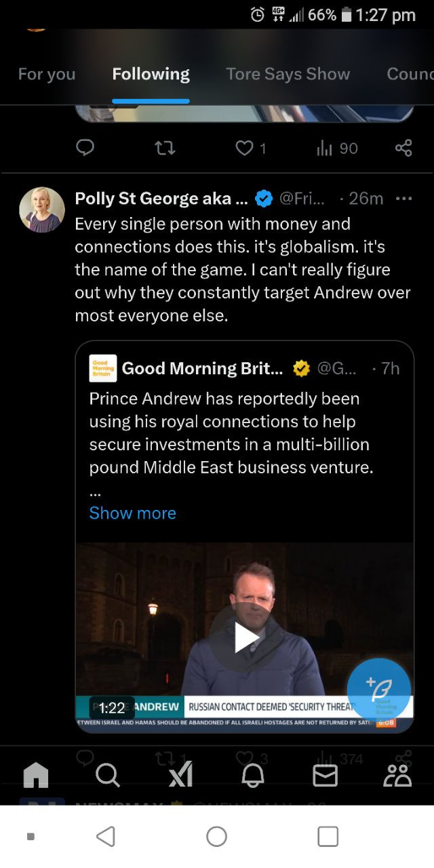View analytics of the top post
The height and width of the screenshot is (868, 434).
[337, 149]
